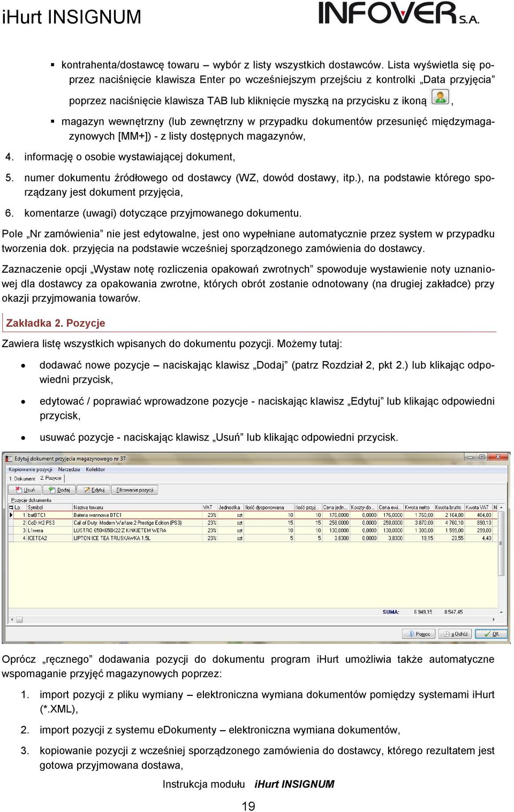Click the Pomoc help button
514x812 pixels.
[418, 634]
